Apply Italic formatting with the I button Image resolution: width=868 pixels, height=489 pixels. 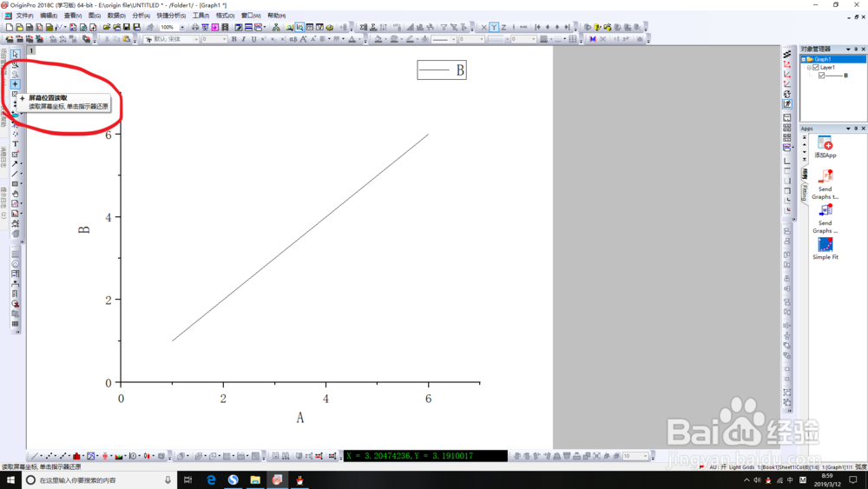[x=244, y=39]
